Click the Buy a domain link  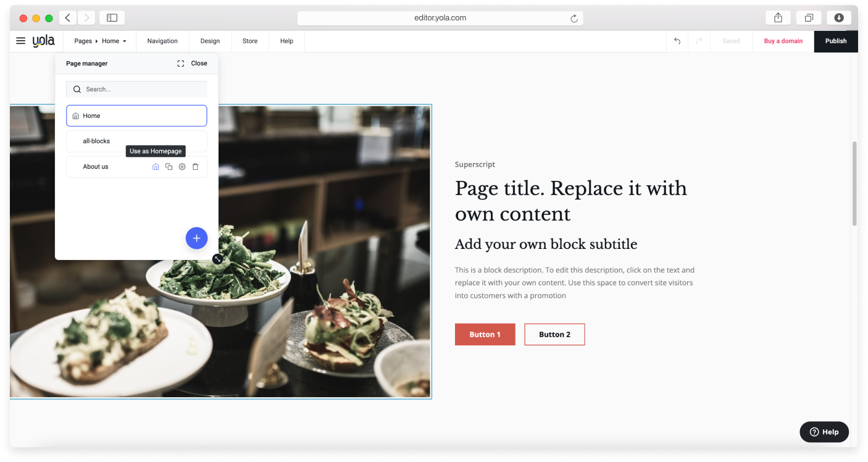coord(783,41)
